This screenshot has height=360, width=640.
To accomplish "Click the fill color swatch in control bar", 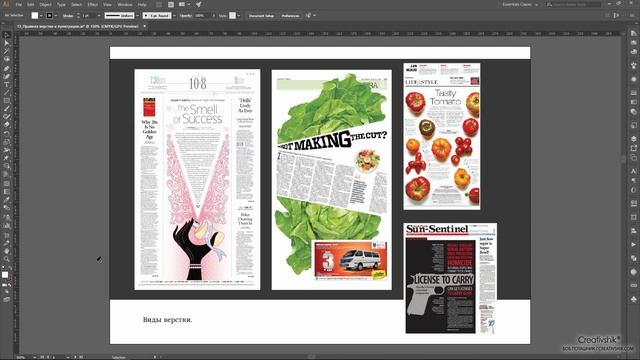I will (35, 16).
